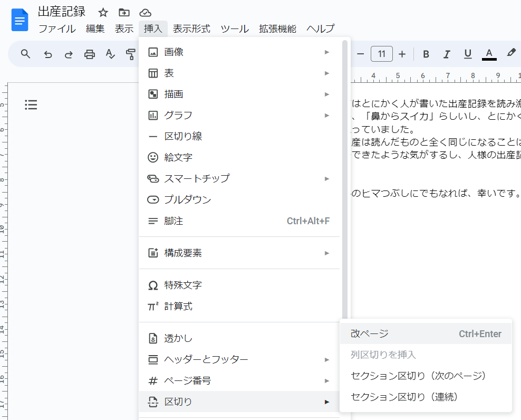Expand the ページ番号 submenu

click(x=239, y=380)
